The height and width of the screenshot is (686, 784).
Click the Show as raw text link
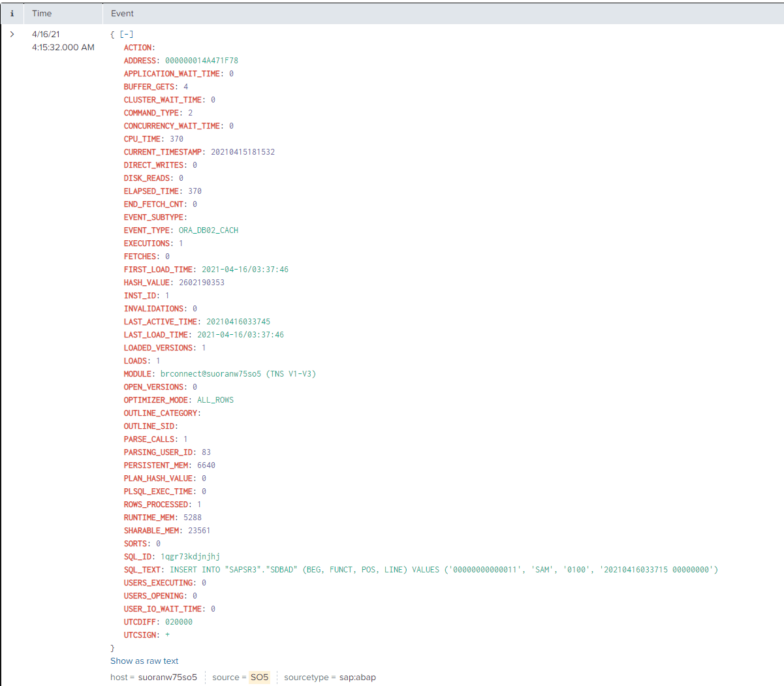[x=144, y=661]
